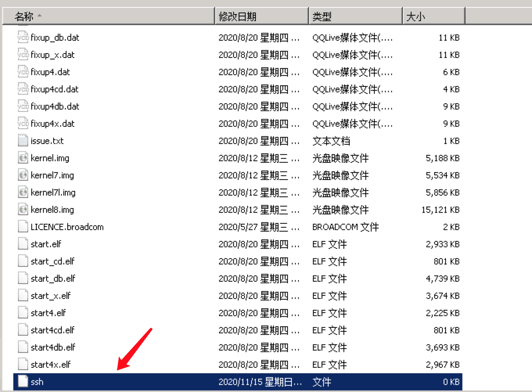Viewport: 532px width, 392px height.
Task: Select the file name issue.txt
Action: point(47,141)
